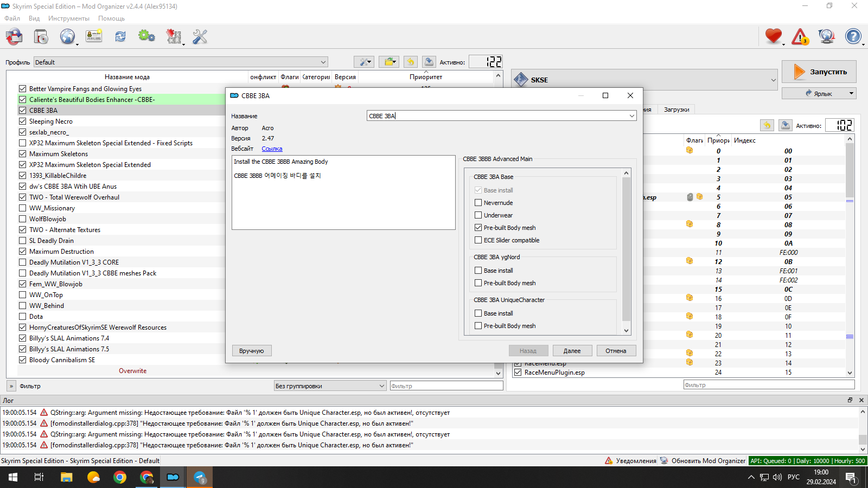Click the Далее next button
The height and width of the screenshot is (488, 868).
[x=572, y=351]
